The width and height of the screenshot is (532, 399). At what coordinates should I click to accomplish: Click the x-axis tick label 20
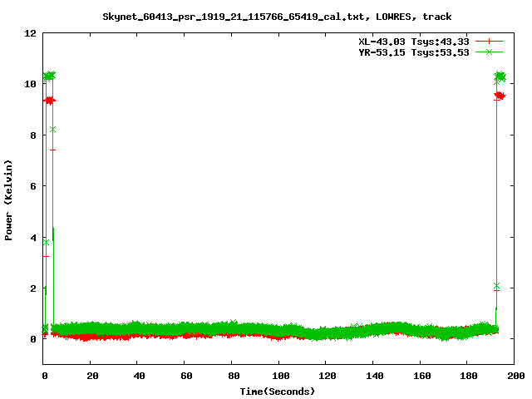92,376
